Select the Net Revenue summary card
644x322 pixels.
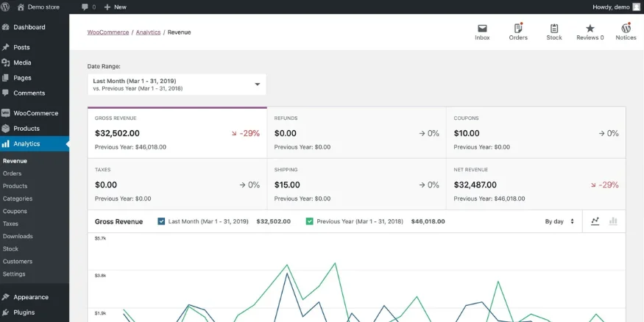point(536,185)
